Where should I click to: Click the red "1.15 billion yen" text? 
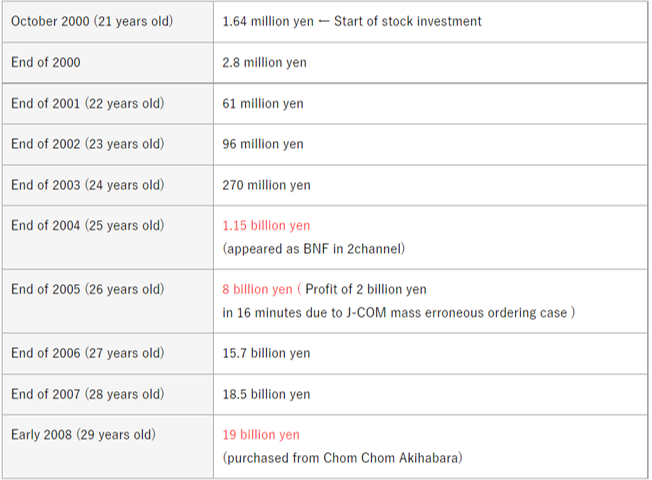click(x=266, y=225)
